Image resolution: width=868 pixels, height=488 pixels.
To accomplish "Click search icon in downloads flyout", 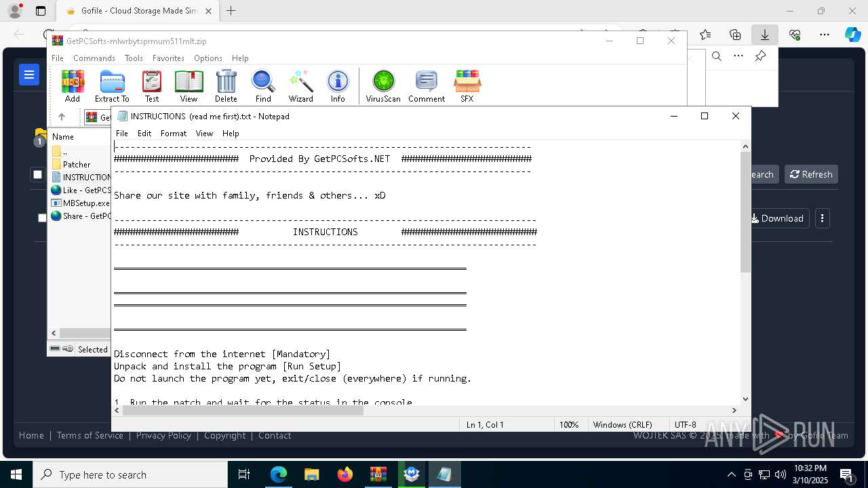I will pyautogui.click(x=716, y=56).
